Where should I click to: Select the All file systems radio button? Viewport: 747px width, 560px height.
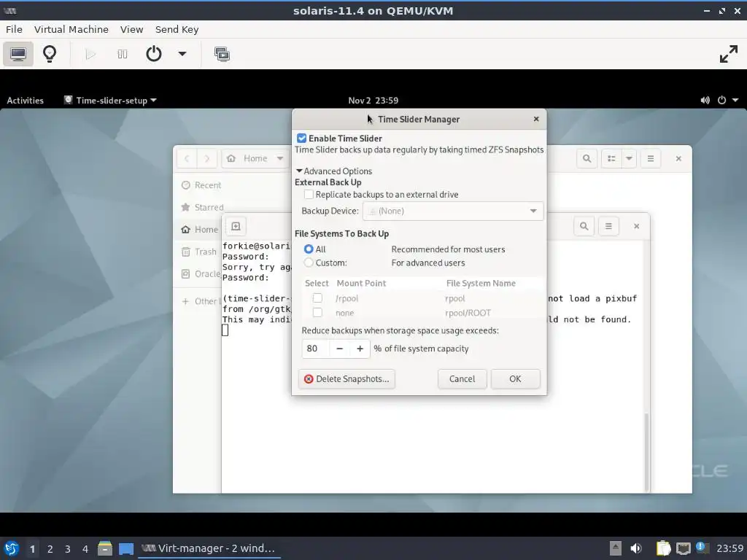[x=309, y=249]
